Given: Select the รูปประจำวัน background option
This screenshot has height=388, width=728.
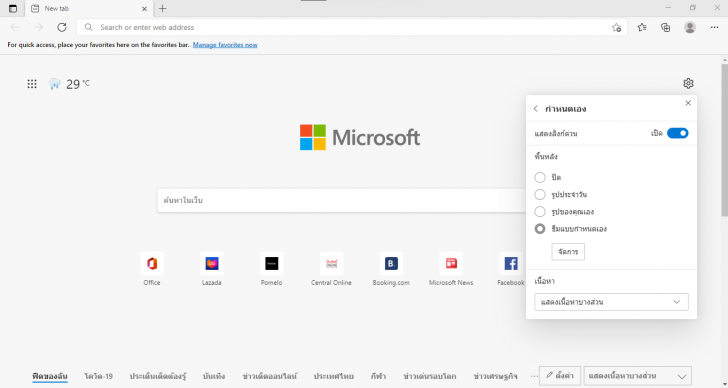Looking at the screenshot, I should click(x=540, y=194).
